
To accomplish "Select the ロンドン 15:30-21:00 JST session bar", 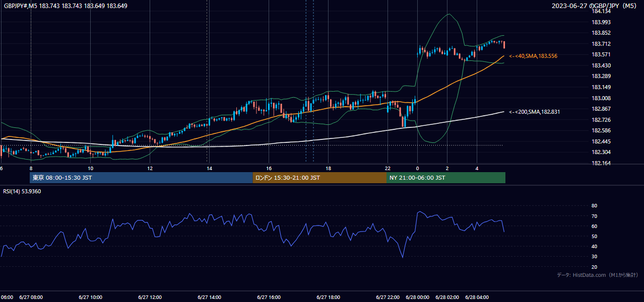I will click(x=319, y=178).
